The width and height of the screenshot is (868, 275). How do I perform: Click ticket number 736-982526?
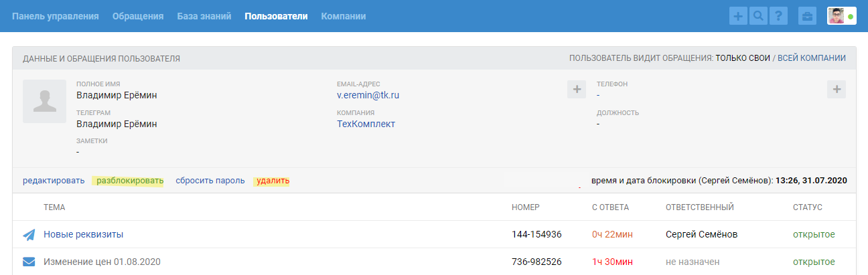point(536,262)
